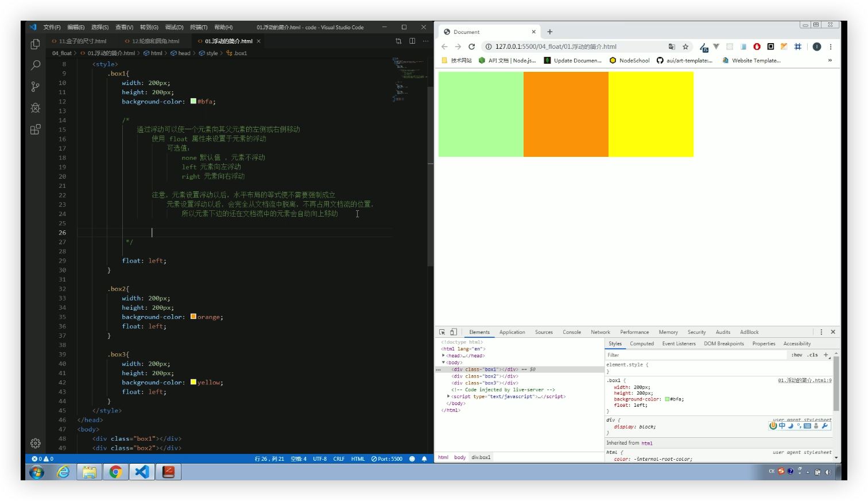The width and height of the screenshot is (868, 501).
Task: Click the #bfa swatch in the DevTools Styles pane
Action: coord(667,399)
